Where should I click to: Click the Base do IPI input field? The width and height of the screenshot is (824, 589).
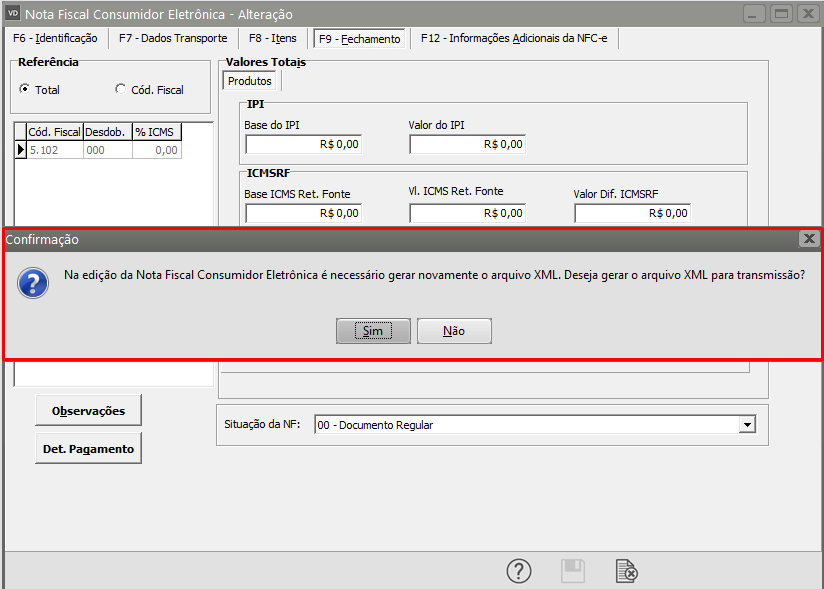coord(302,144)
